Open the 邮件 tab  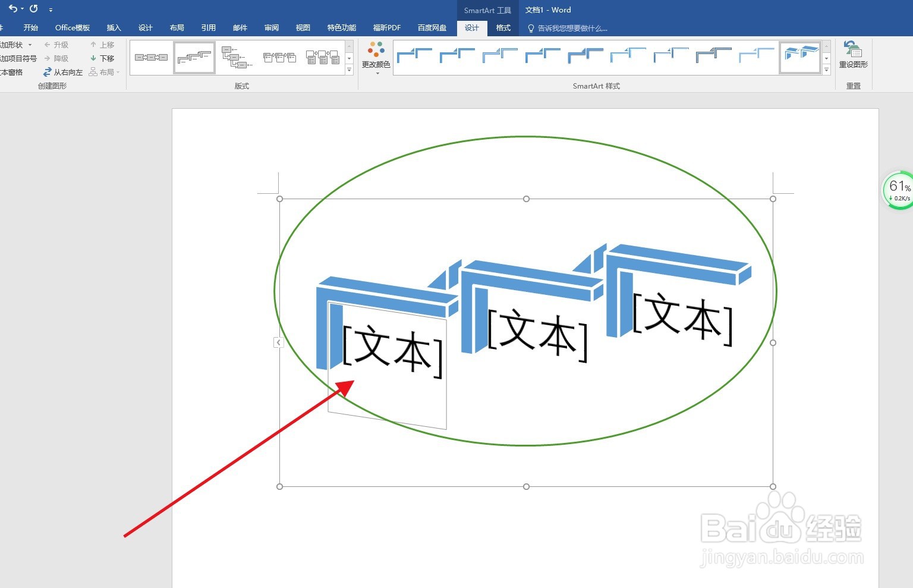240,28
